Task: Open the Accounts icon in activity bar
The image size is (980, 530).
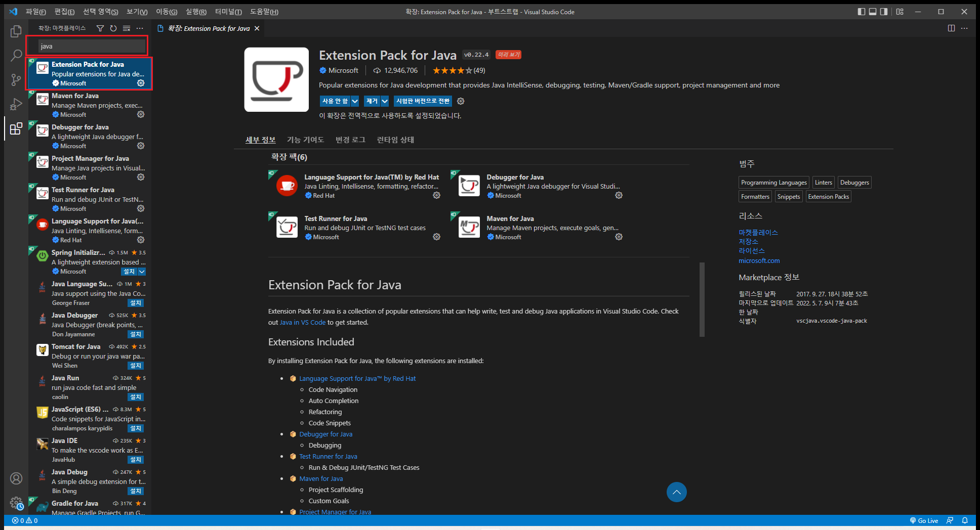Action: click(x=16, y=478)
